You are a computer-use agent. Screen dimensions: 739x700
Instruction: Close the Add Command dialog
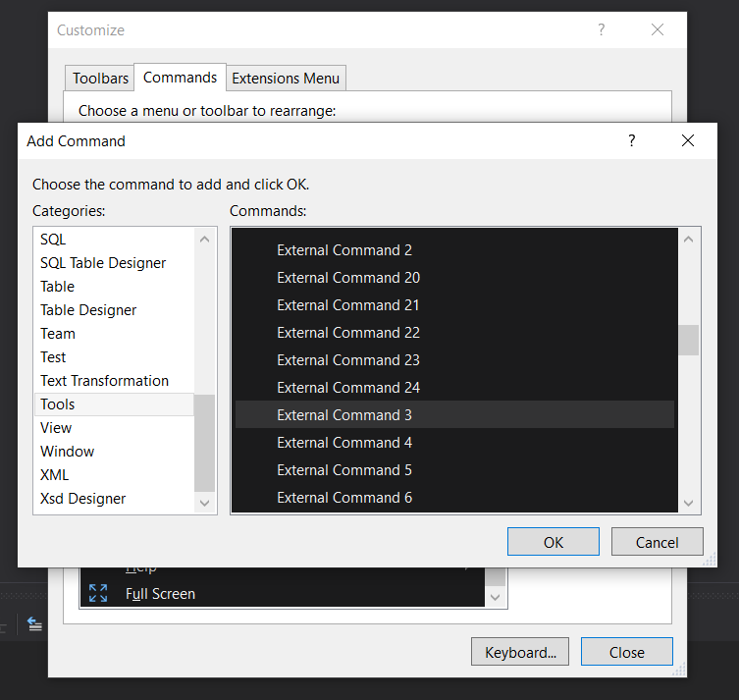pos(688,140)
